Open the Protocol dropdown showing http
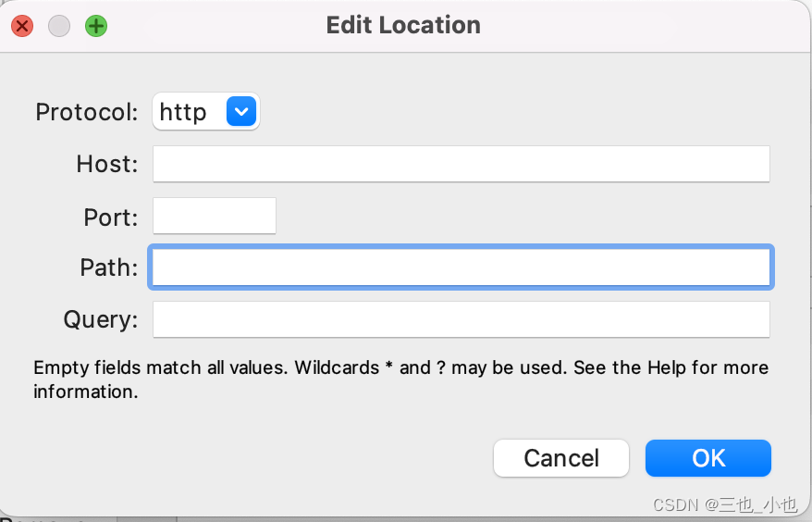This screenshot has height=522, width=812. coord(206,111)
